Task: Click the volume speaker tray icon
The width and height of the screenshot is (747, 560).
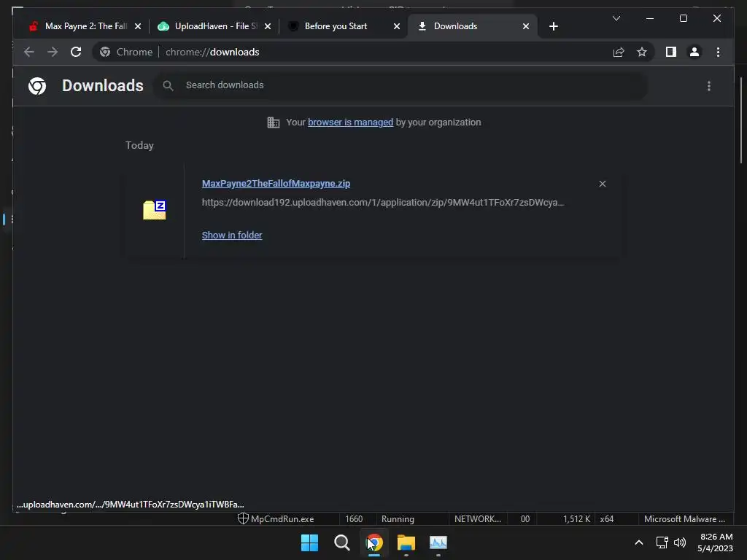Action: (x=680, y=542)
